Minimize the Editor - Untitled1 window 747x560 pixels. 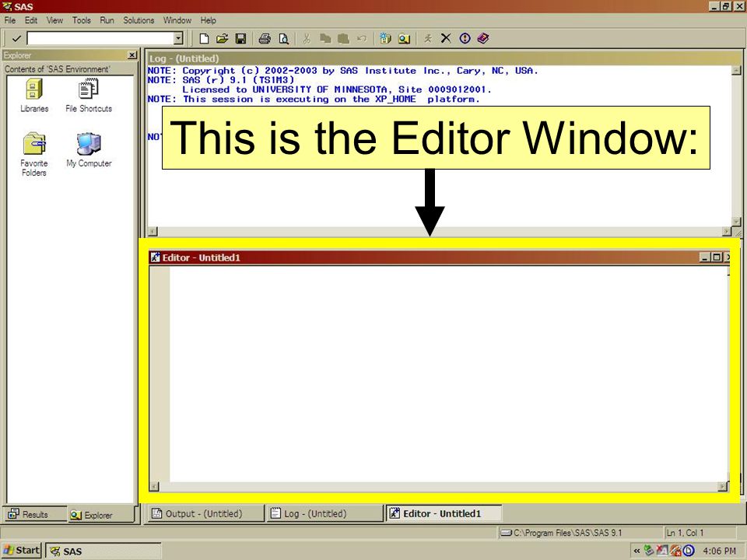pos(705,257)
